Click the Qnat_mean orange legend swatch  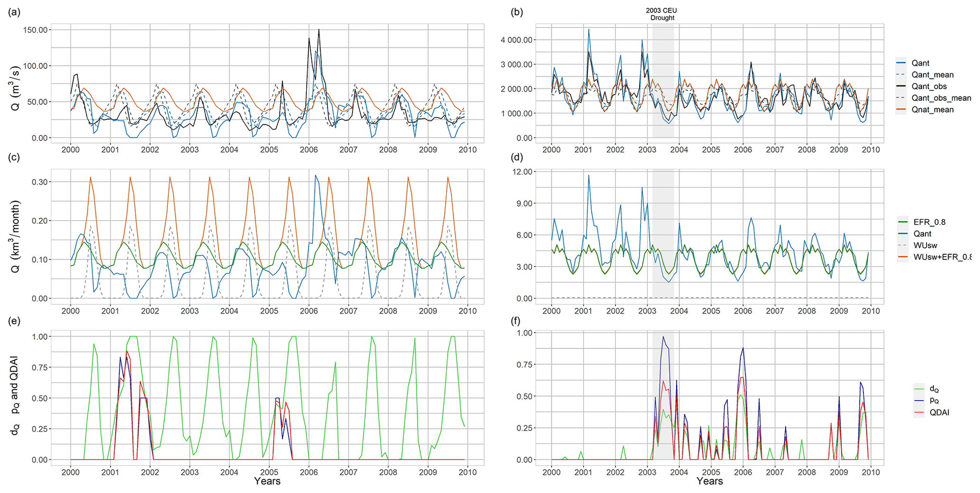tap(901, 110)
